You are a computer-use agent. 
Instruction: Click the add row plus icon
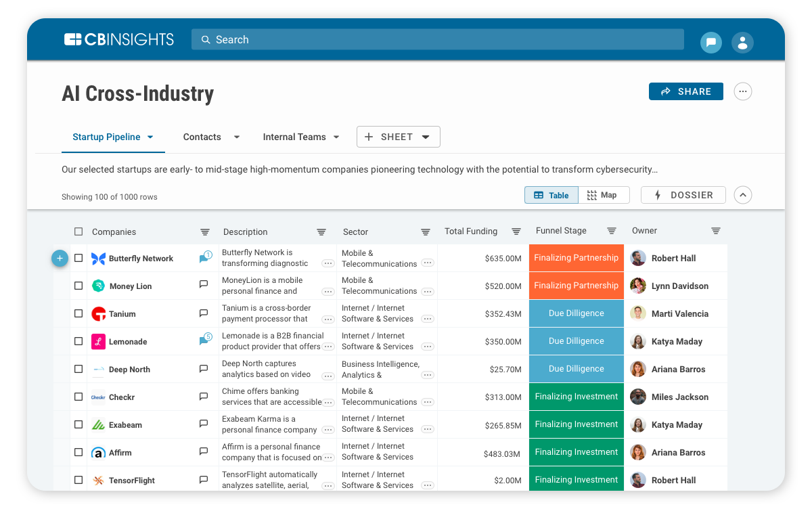[60, 258]
